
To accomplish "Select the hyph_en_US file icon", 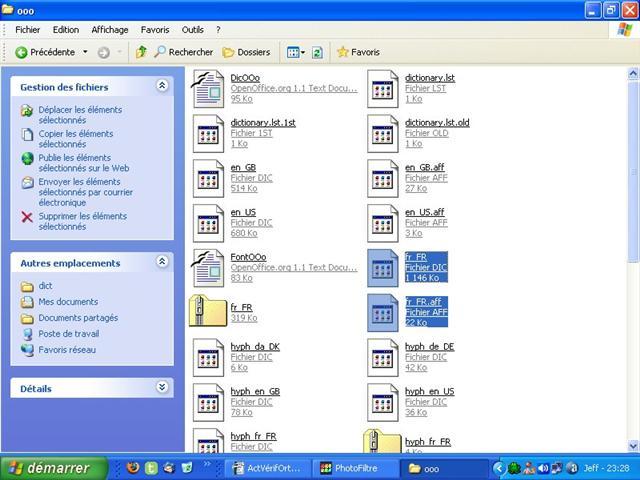I will (382, 402).
